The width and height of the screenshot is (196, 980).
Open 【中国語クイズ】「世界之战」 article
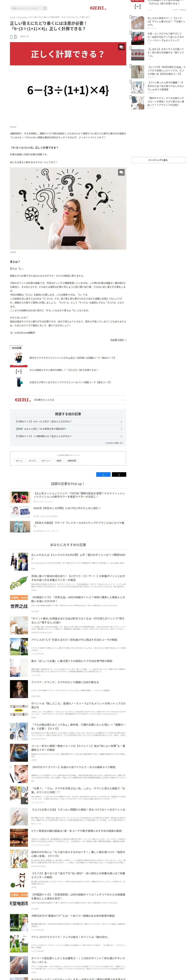coord(78,599)
